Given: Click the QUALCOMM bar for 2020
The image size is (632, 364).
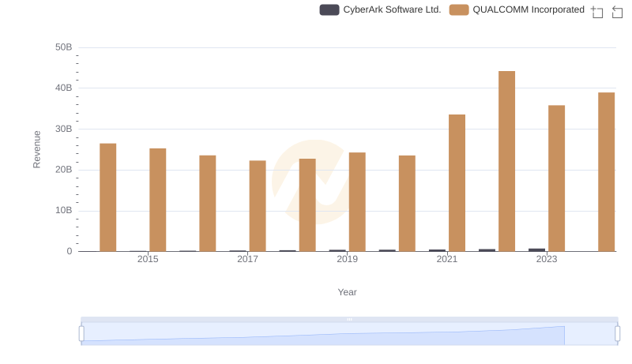Looking at the screenshot, I should [x=407, y=204].
